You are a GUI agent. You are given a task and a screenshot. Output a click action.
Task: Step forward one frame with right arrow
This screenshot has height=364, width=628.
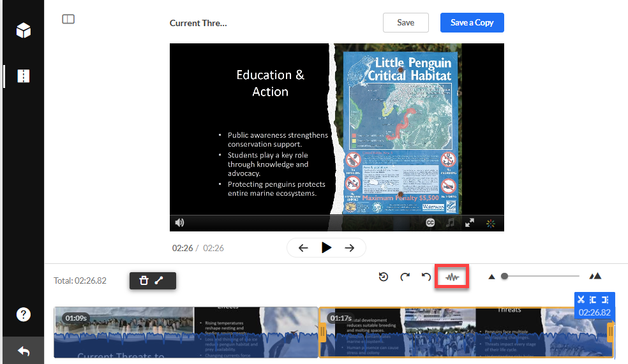click(350, 248)
